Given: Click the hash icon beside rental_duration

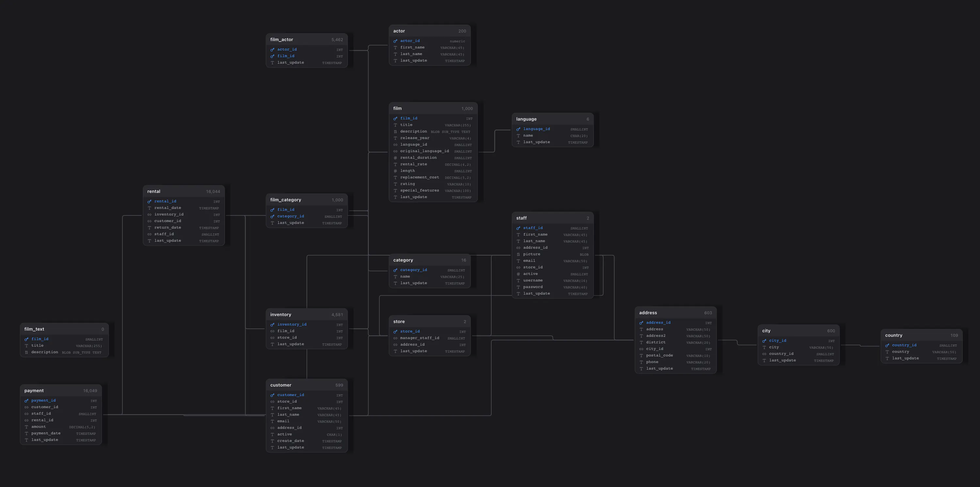Looking at the screenshot, I should pos(395,158).
